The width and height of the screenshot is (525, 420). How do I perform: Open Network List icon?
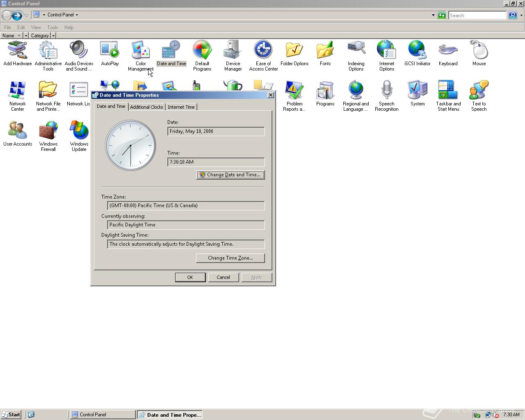pyautogui.click(x=78, y=94)
